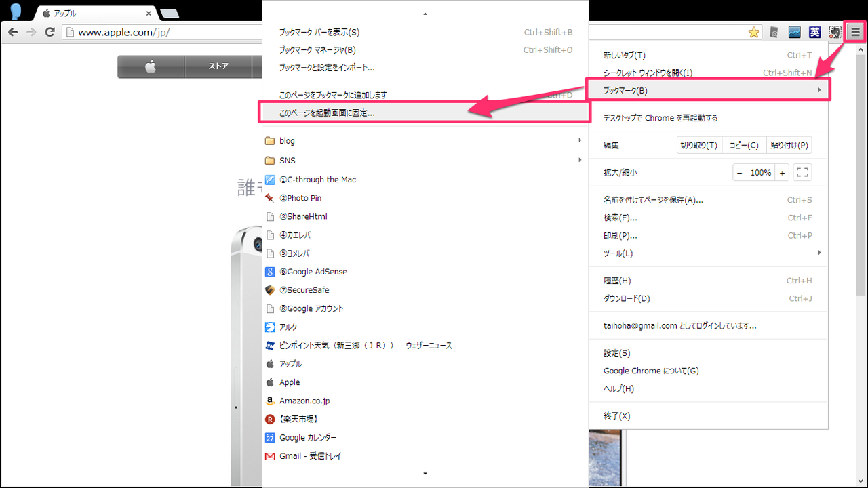Click the 切り取り(T) edit button

[x=699, y=145]
